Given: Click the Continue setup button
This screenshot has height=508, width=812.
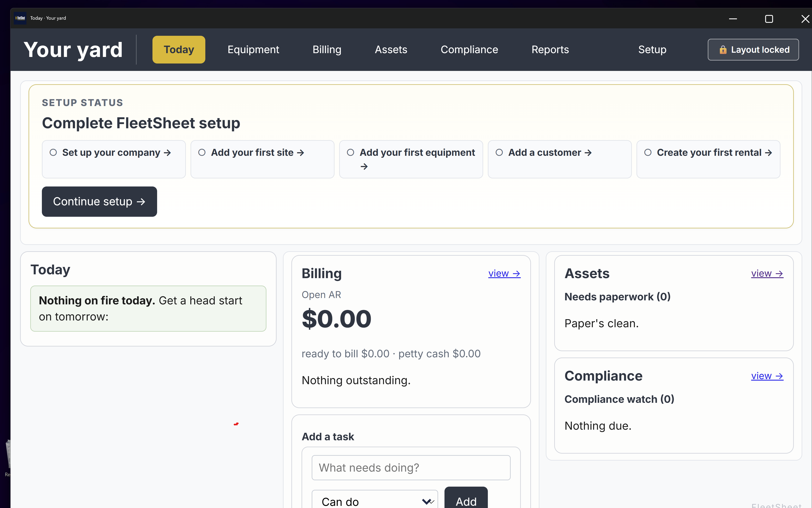Looking at the screenshot, I should click(99, 202).
